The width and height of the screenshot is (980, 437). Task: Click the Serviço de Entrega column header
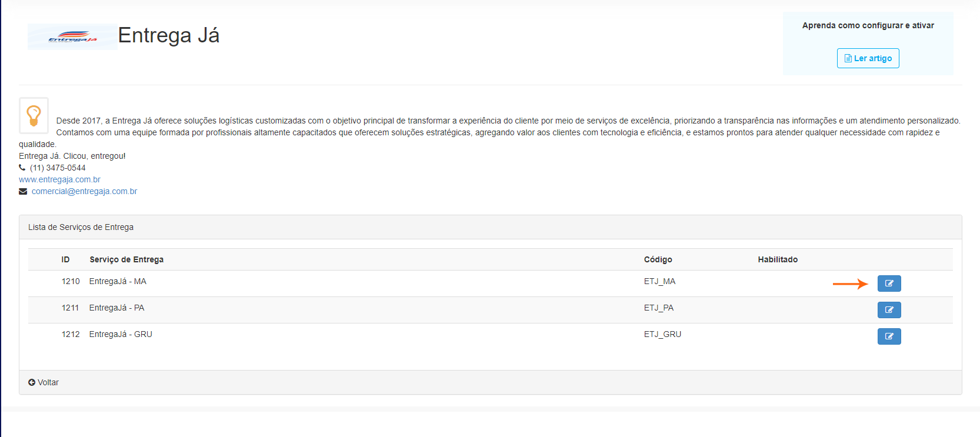126,259
